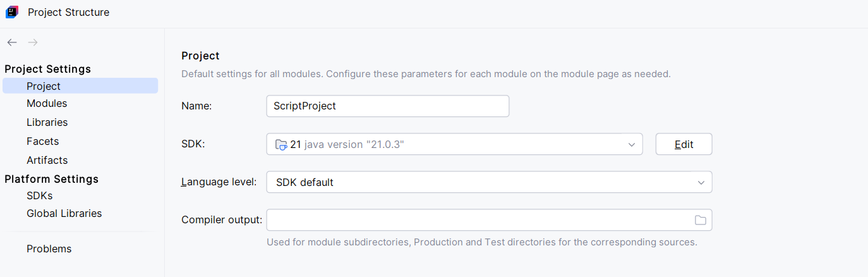Go to the Facets section

pyautogui.click(x=42, y=141)
